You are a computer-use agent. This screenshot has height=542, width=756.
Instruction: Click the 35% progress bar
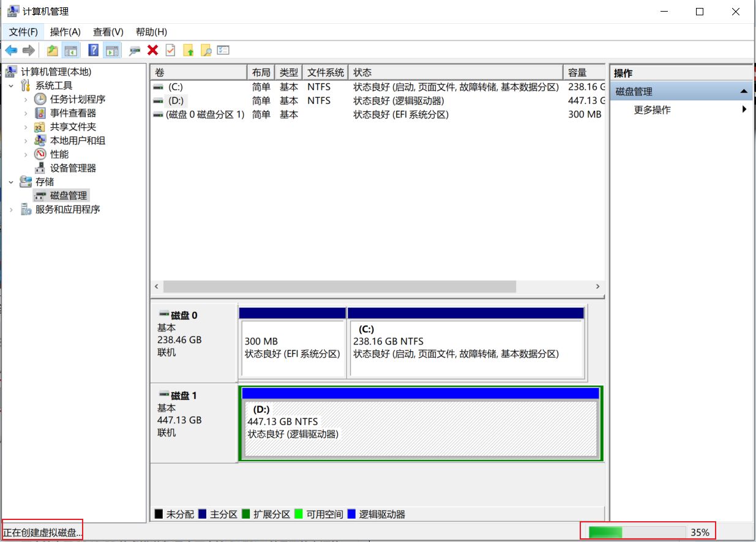(637, 532)
